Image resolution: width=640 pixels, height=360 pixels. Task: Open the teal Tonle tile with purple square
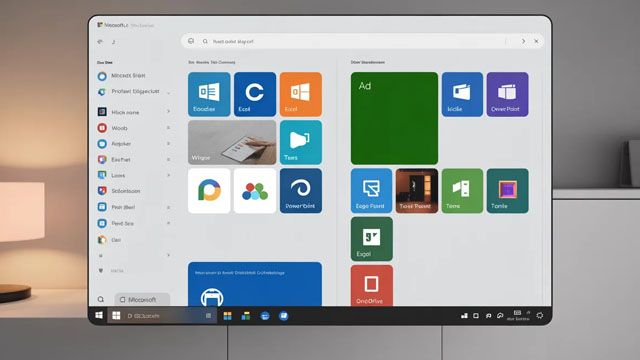(507, 191)
